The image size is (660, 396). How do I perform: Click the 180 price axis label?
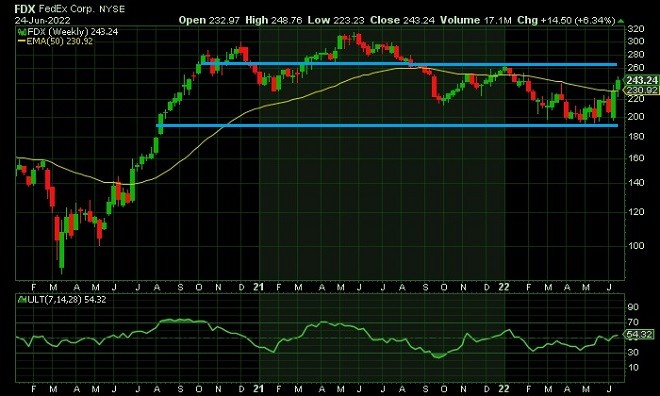click(x=636, y=136)
